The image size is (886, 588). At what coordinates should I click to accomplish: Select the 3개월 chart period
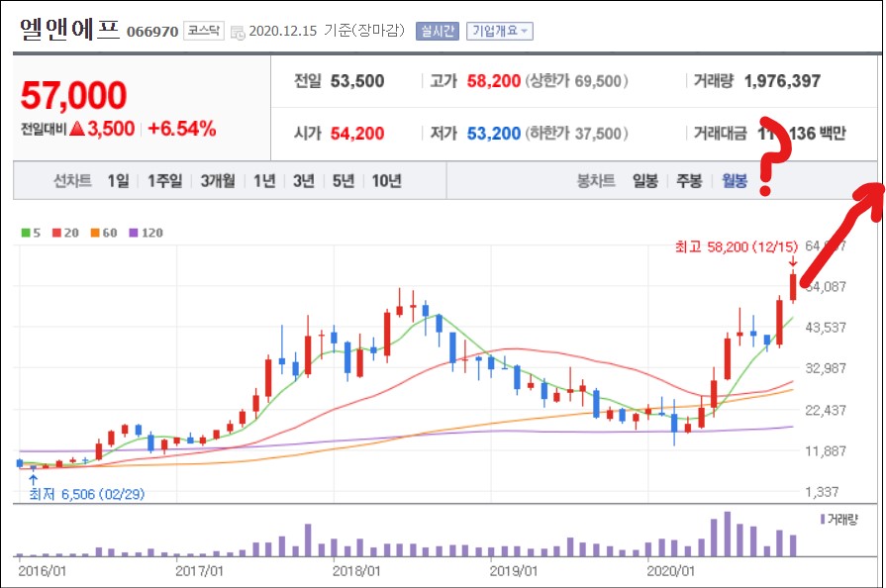click(x=218, y=181)
